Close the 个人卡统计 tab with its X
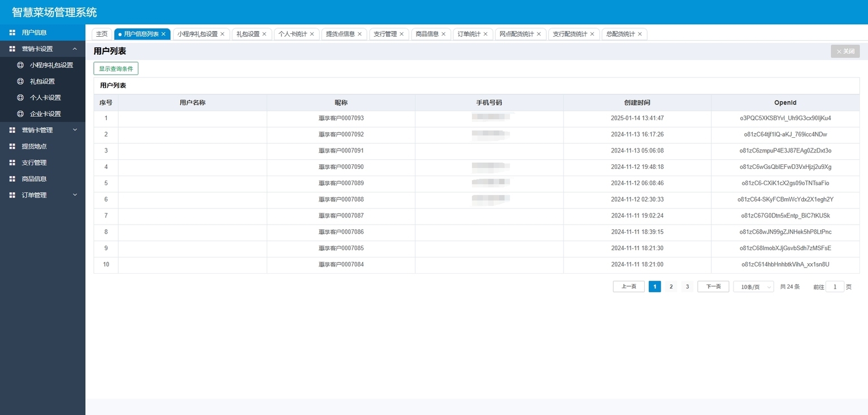Viewport: 868px width, 415px height. (311, 34)
